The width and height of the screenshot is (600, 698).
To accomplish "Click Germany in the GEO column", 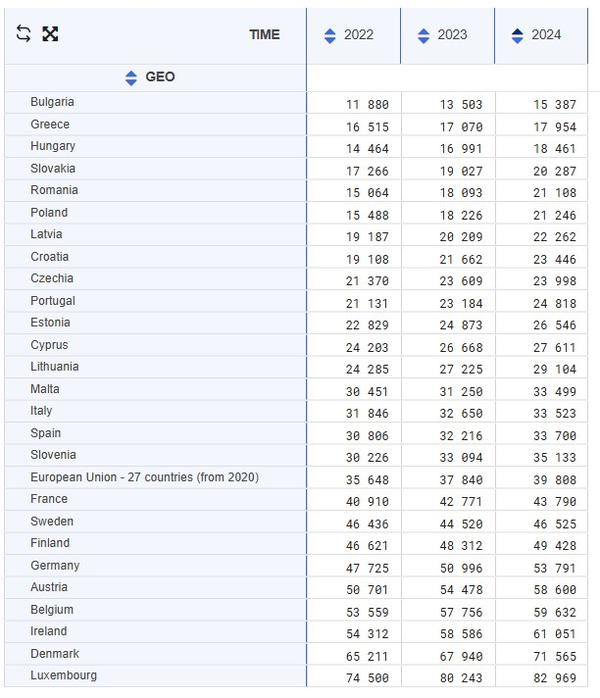I will 55,565.
